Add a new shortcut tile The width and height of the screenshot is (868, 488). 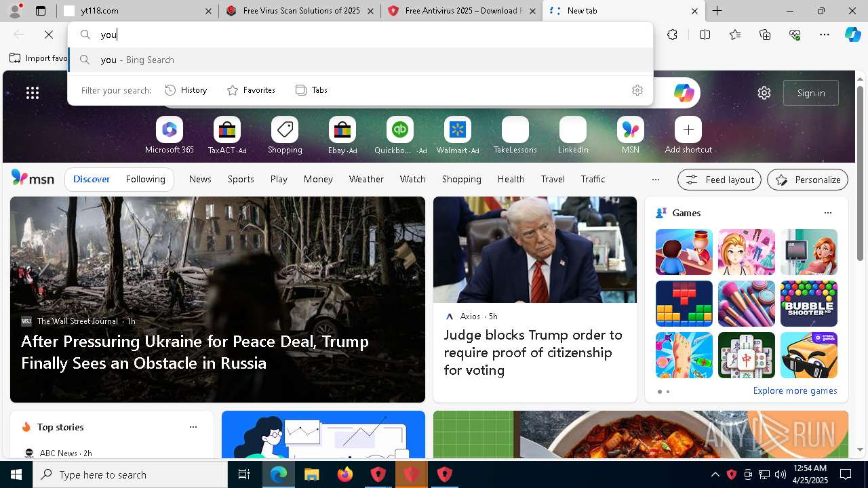[688, 136]
